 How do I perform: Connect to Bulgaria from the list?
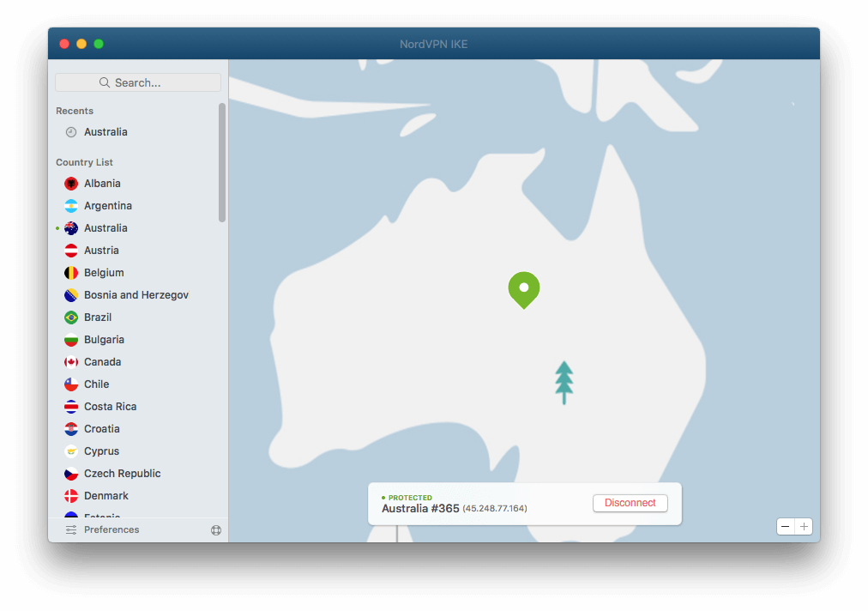tap(104, 340)
